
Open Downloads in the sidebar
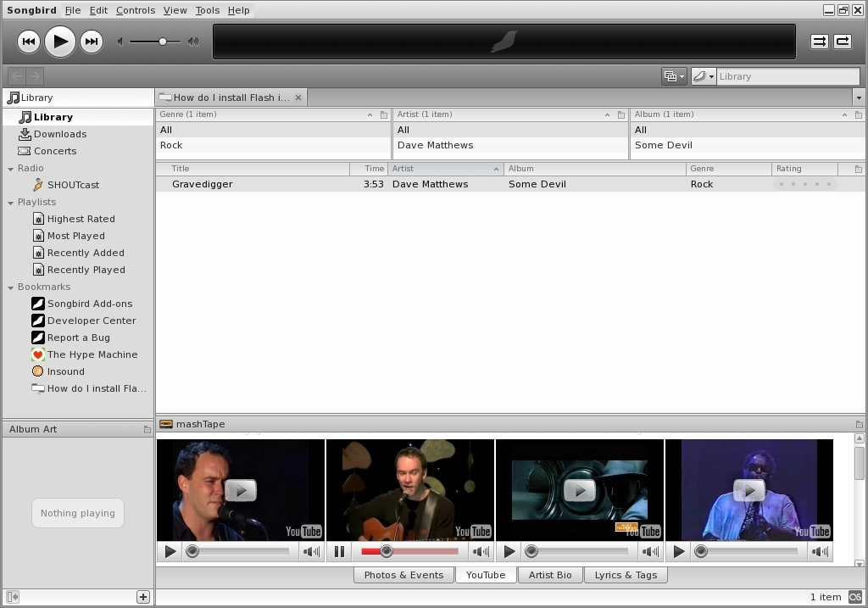tap(79, 134)
